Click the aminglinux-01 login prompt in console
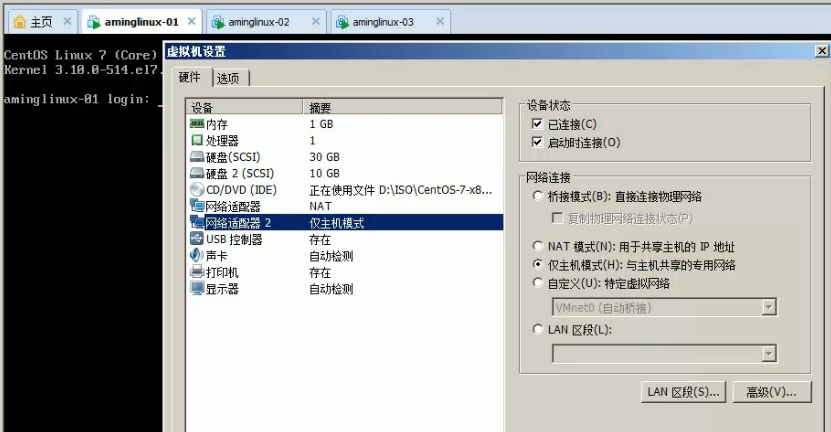Viewport: 831px width, 432px height. pos(77,99)
